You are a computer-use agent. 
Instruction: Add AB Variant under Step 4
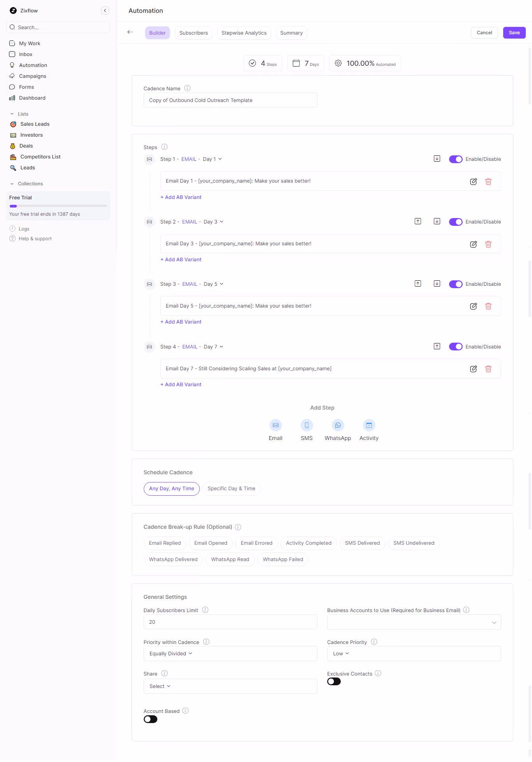(181, 385)
